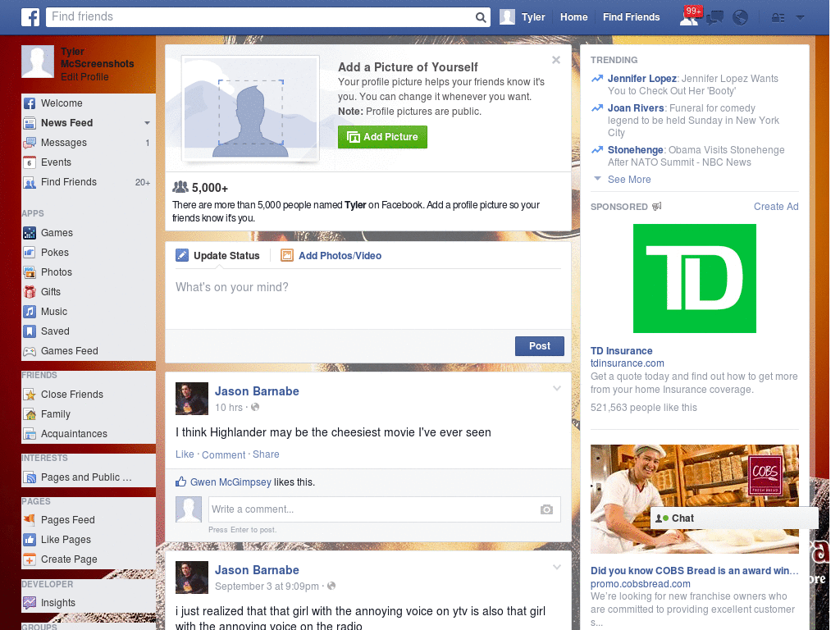Open Joan Rivers trending topic
The width and height of the screenshot is (840, 630).
636,108
